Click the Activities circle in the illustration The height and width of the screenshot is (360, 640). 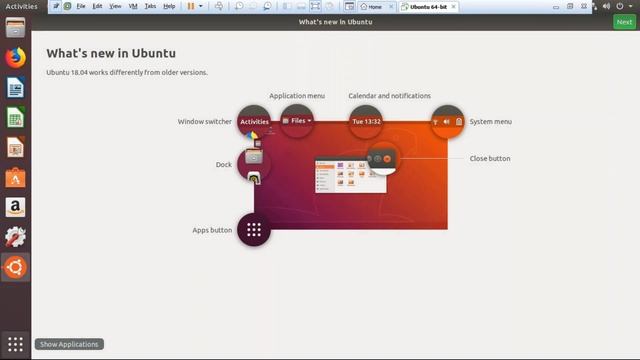254,121
